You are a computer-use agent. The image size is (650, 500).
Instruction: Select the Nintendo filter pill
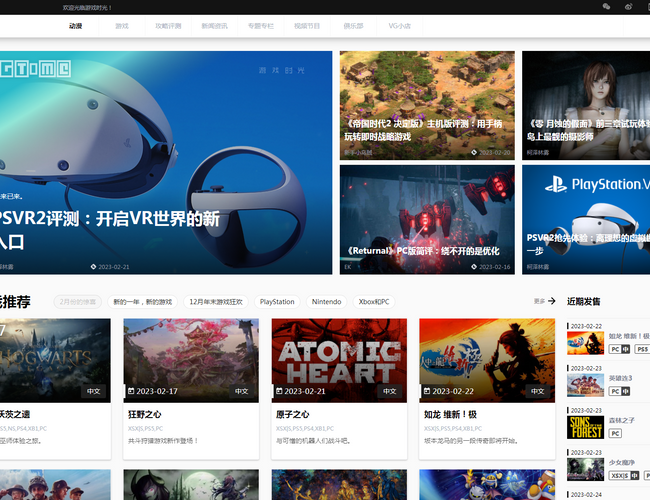point(326,301)
